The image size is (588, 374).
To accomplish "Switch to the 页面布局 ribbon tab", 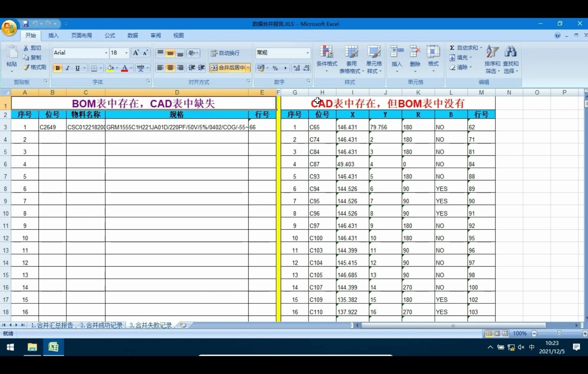I will [82, 35].
